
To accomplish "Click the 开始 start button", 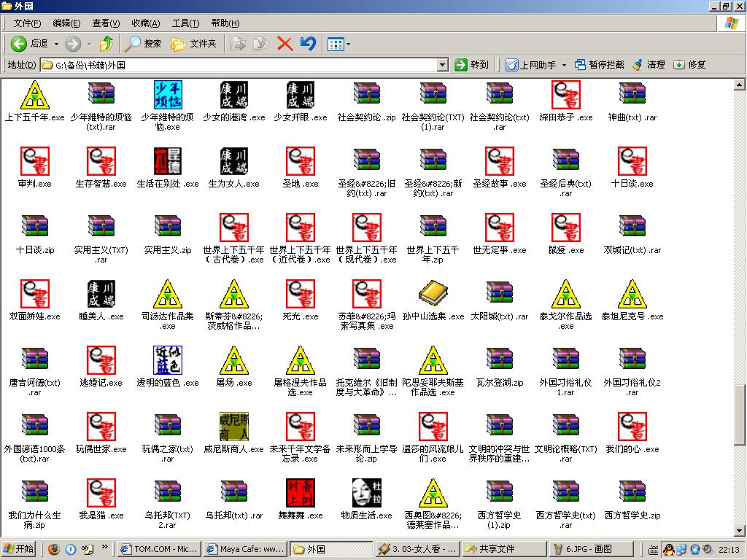I will click(18, 549).
